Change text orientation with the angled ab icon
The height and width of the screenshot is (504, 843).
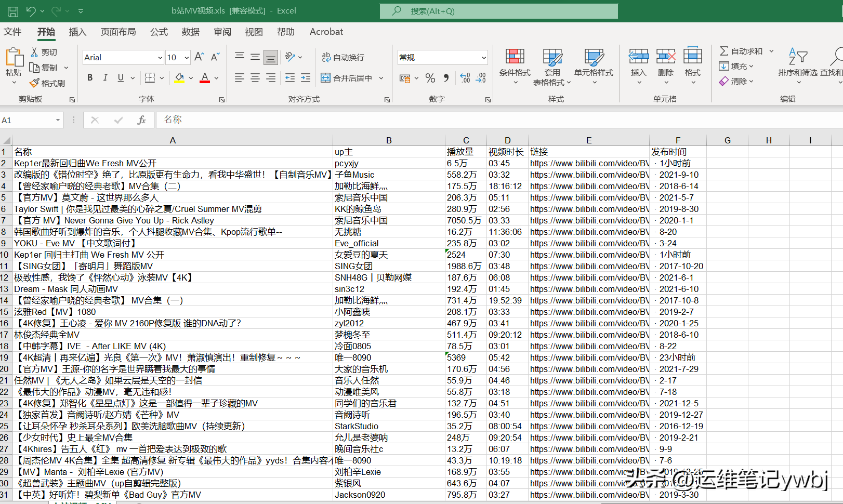pos(290,57)
